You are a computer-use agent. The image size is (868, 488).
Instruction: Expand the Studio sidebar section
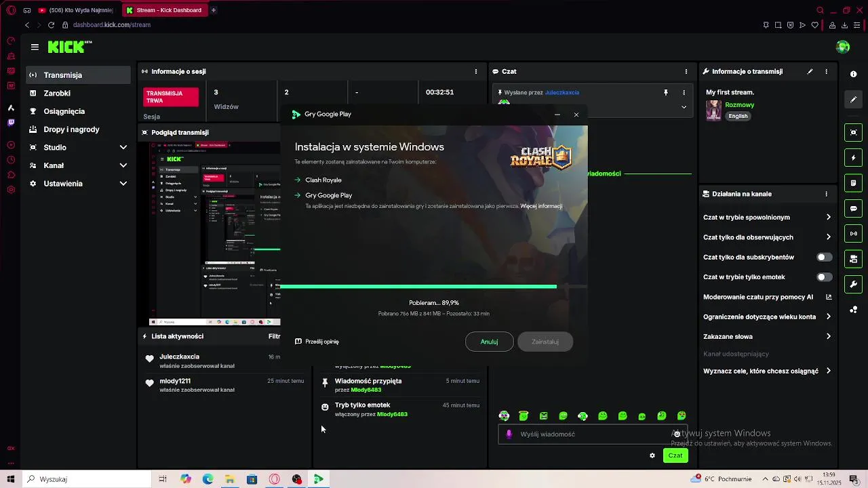(78, 147)
